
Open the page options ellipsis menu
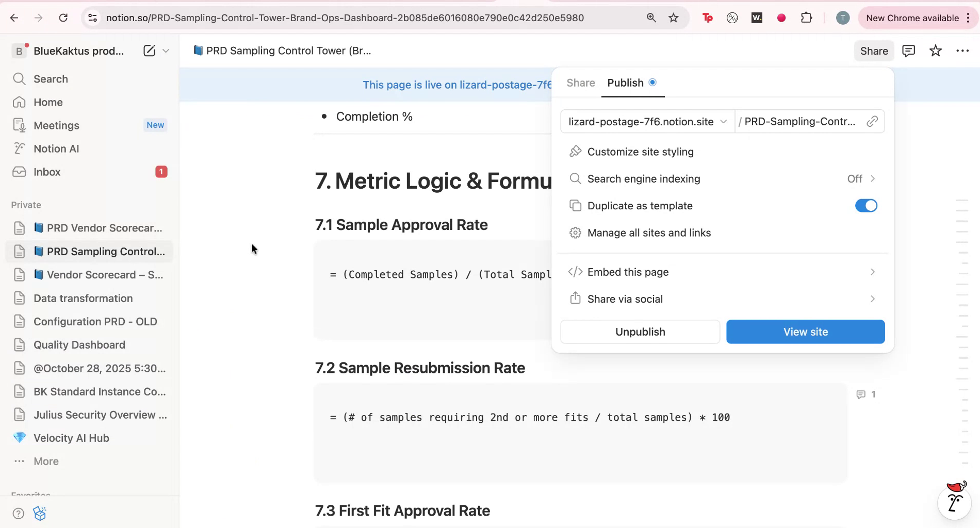point(963,51)
